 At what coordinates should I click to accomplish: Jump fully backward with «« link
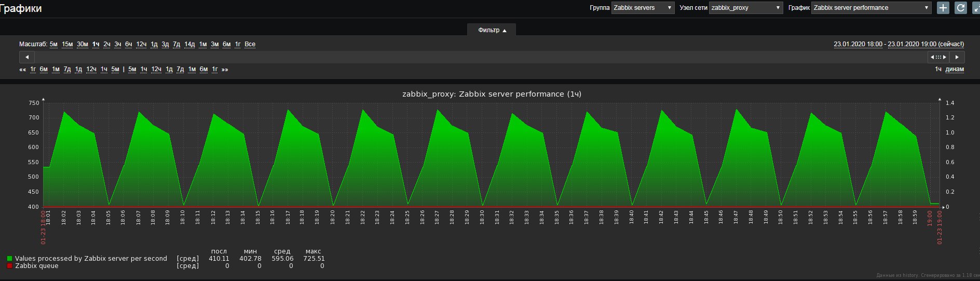click(23, 70)
